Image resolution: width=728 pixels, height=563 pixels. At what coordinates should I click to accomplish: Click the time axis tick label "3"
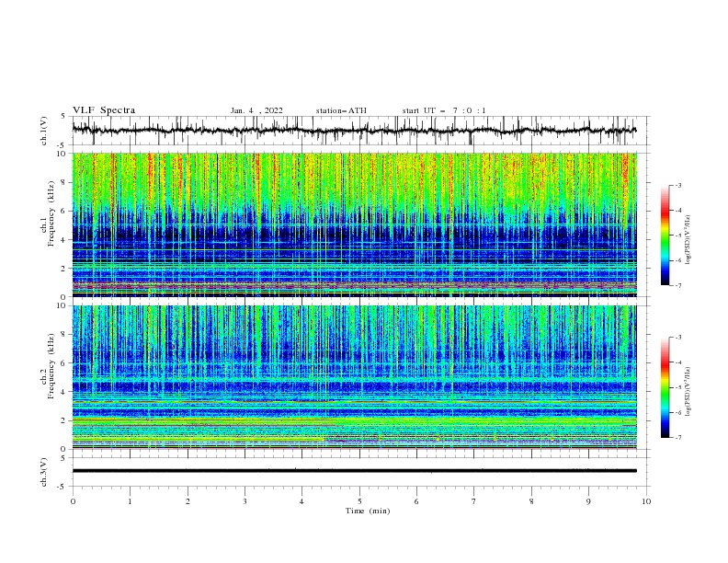click(x=245, y=501)
